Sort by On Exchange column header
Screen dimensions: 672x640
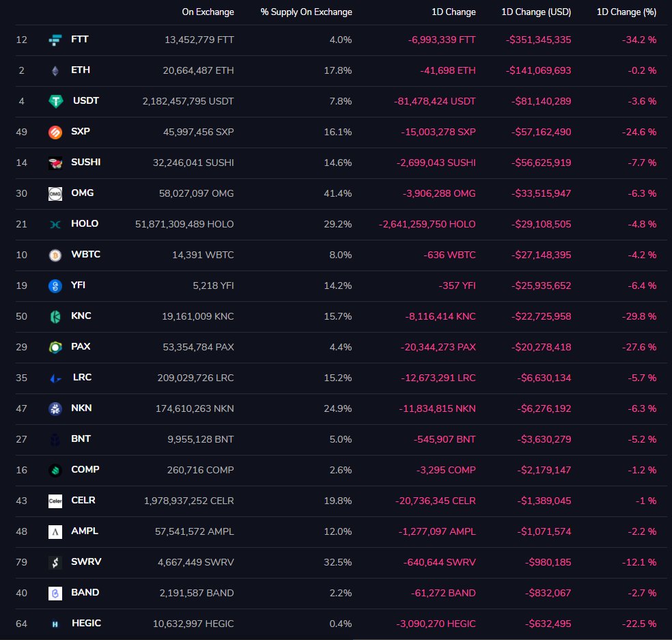tap(208, 12)
